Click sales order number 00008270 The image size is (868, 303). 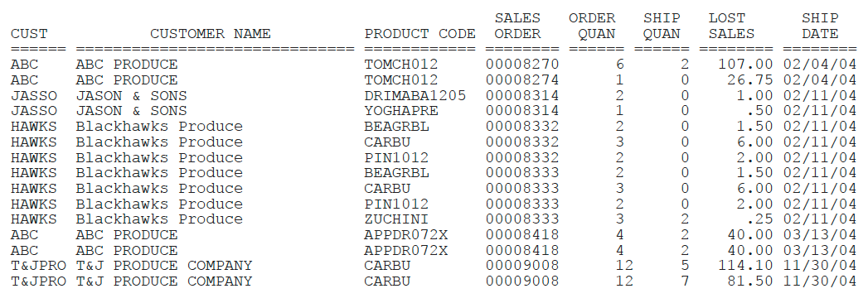[522, 65]
